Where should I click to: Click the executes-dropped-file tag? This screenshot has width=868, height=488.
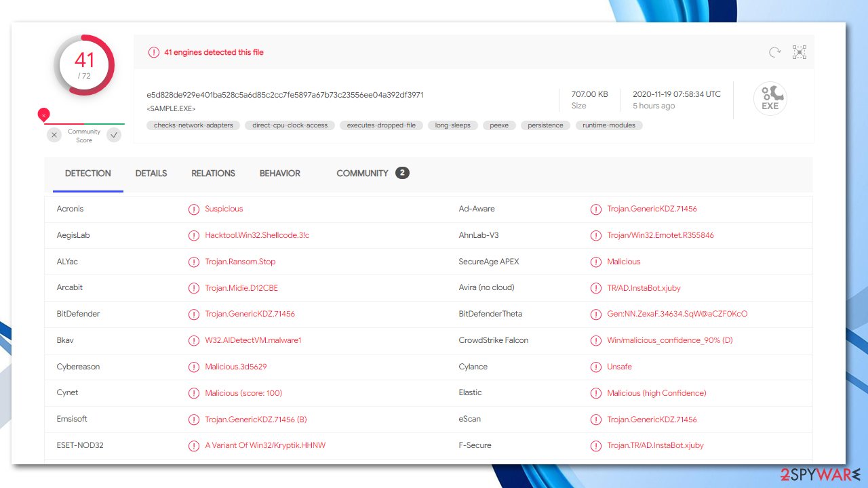[x=381, y=125]
